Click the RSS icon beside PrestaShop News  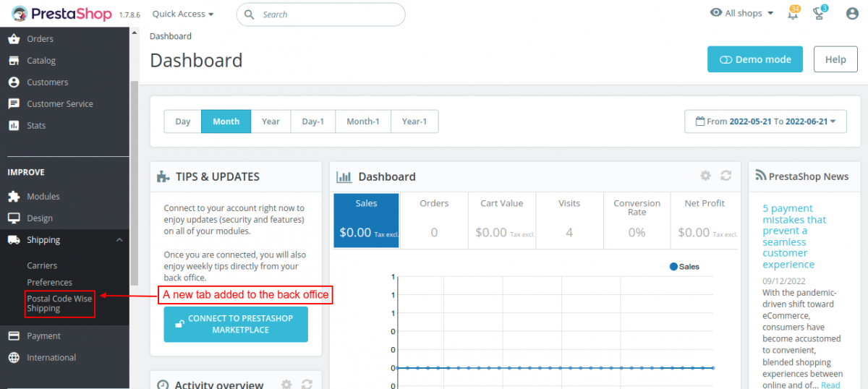(760, 176)
